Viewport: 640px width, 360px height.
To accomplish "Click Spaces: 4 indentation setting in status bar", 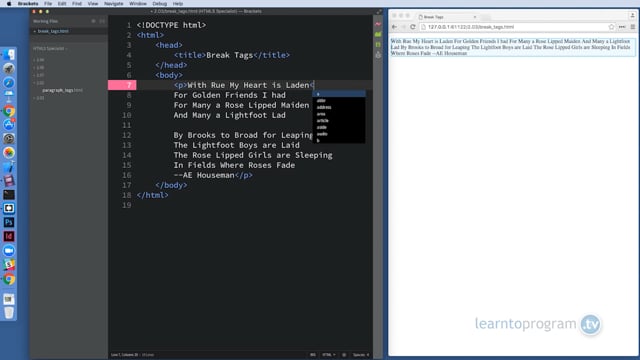I will click(x=361, y=355).
